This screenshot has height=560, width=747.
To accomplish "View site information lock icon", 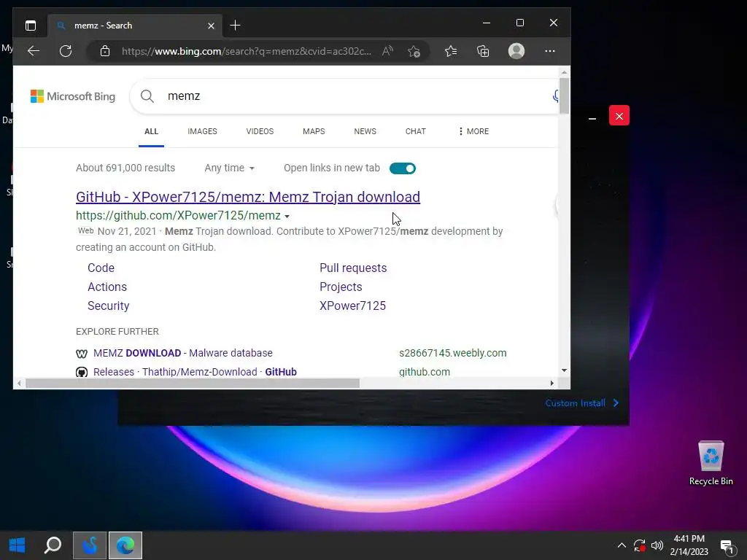I will 105,51.
